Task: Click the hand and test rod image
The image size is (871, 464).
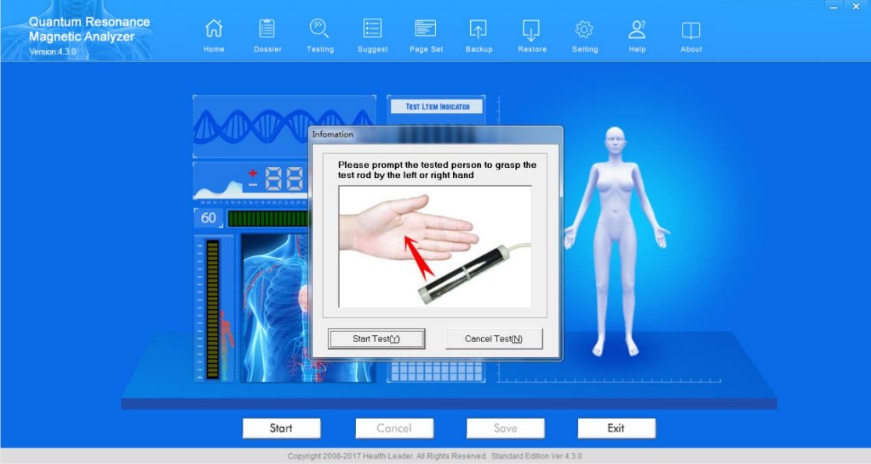Action: pyautogui.click(x=435, y=246)
